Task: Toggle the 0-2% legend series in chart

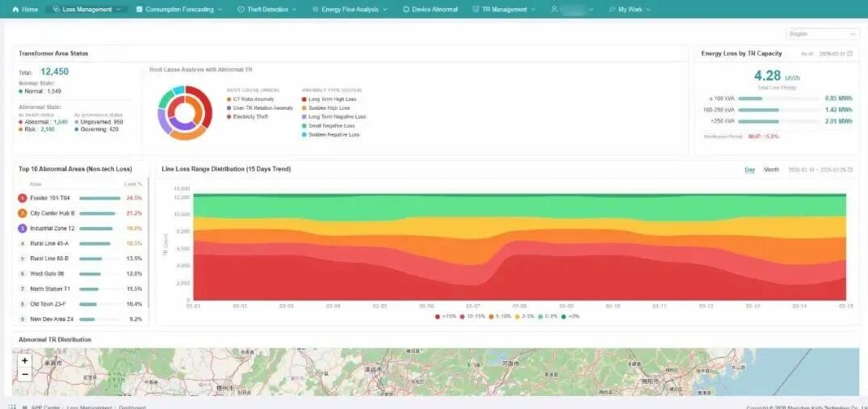Action: pyautogui.click(x=549, y=316)
